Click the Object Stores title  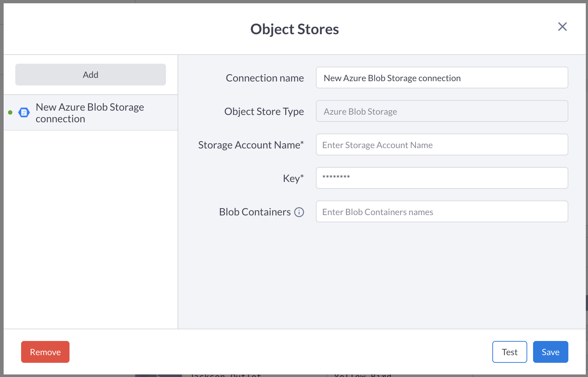click(294, 29)
